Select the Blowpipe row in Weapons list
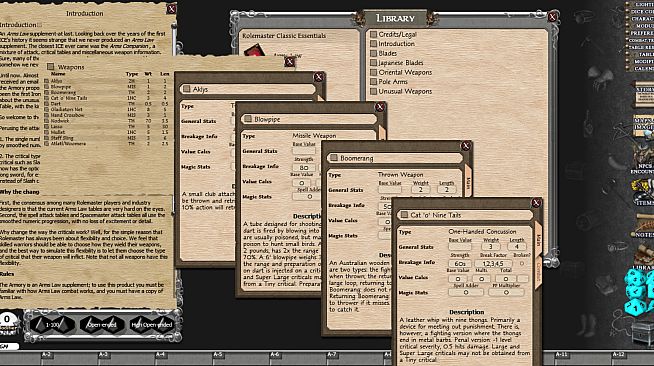The image size is (654, 366). (x=108, y=87)
